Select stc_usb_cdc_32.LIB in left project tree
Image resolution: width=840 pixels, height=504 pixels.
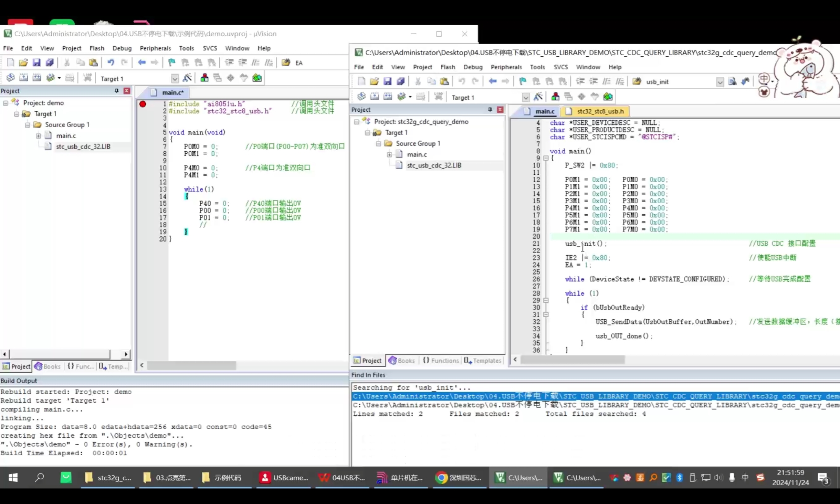point(83,147)
